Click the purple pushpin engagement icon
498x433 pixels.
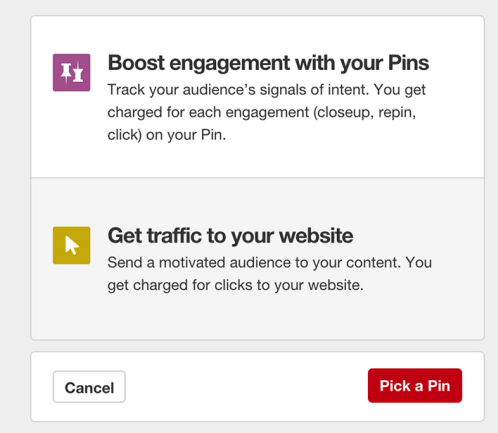pyautogui.click(x=71, y=72)
